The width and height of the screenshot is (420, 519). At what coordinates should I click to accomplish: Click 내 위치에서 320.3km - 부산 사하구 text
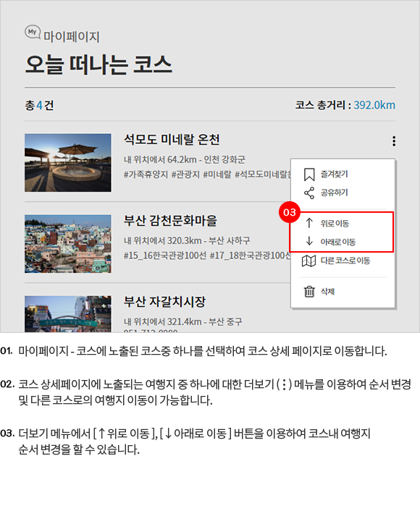[x=187, y=240]
